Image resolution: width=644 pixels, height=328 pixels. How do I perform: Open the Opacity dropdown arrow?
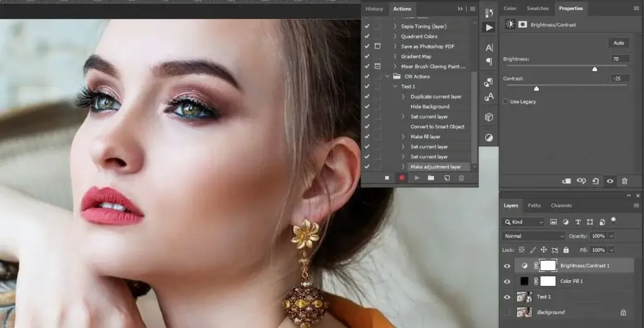[x=611, y=236]
